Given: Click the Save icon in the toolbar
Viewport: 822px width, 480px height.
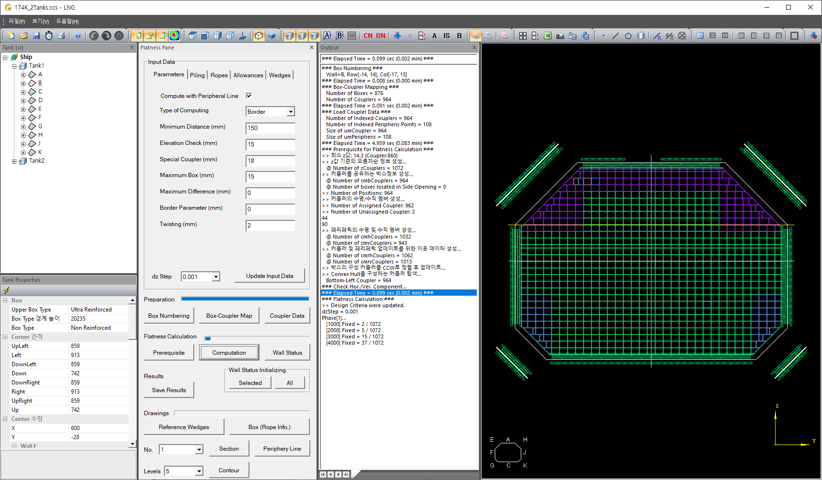Looking at the screenshot, I should click(36, 36).
